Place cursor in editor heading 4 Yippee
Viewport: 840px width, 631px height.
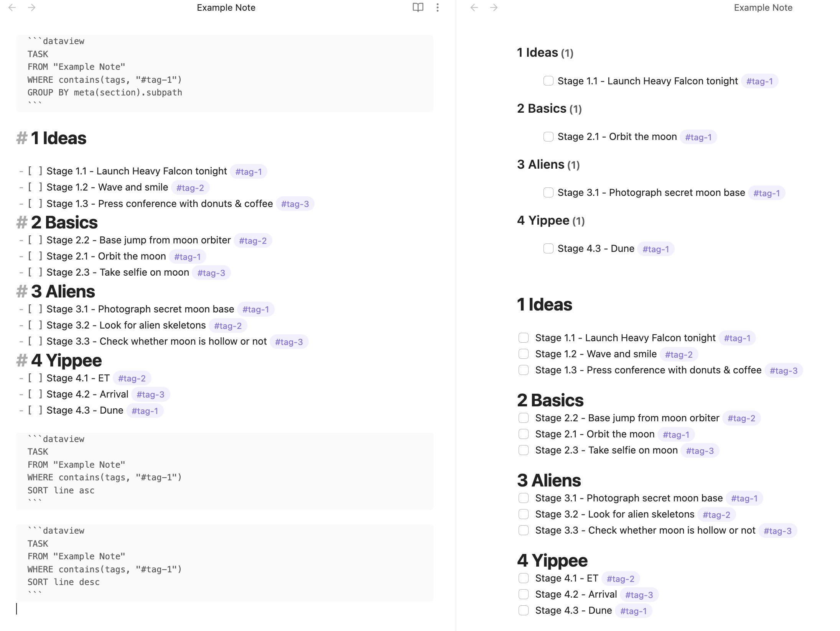click(x=66, y=360)
